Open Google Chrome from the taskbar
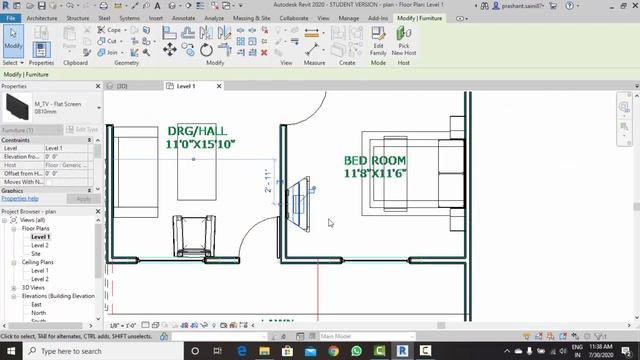The image size is (640, 360). (x=333, y=351)
